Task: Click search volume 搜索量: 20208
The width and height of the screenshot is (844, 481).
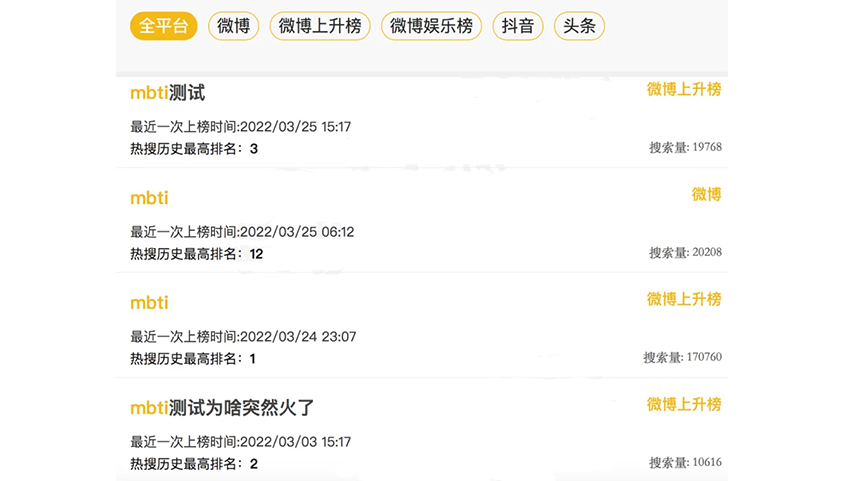Action: [685, 252]
